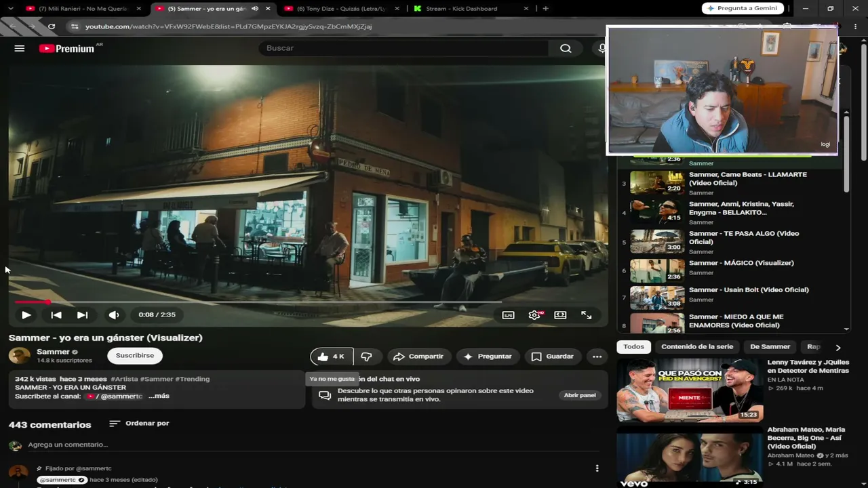This screenshot has width=868, height=488.
Task: Close the Kick Dashboard browser tab
Action: coord(526,9)
